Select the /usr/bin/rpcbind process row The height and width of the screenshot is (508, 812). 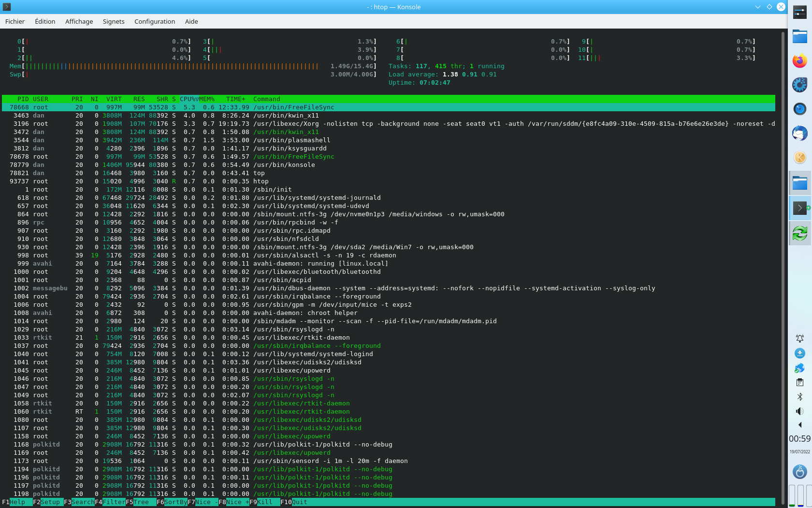(x=389, y=223)
